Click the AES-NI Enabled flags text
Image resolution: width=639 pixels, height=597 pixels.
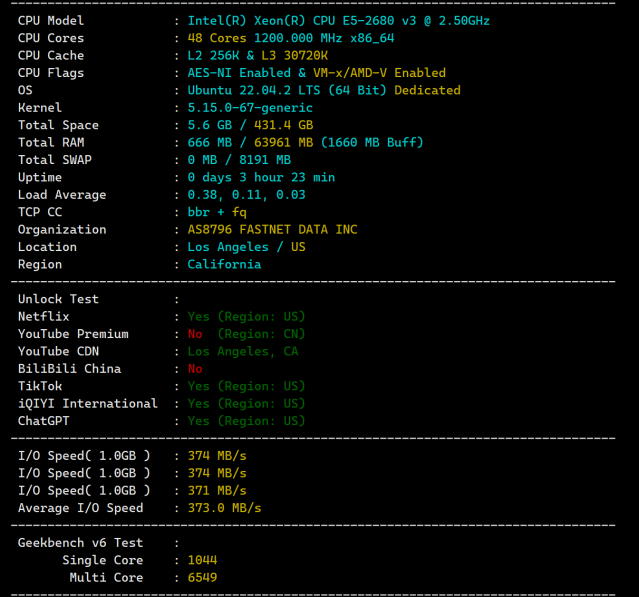coord(239,73)
